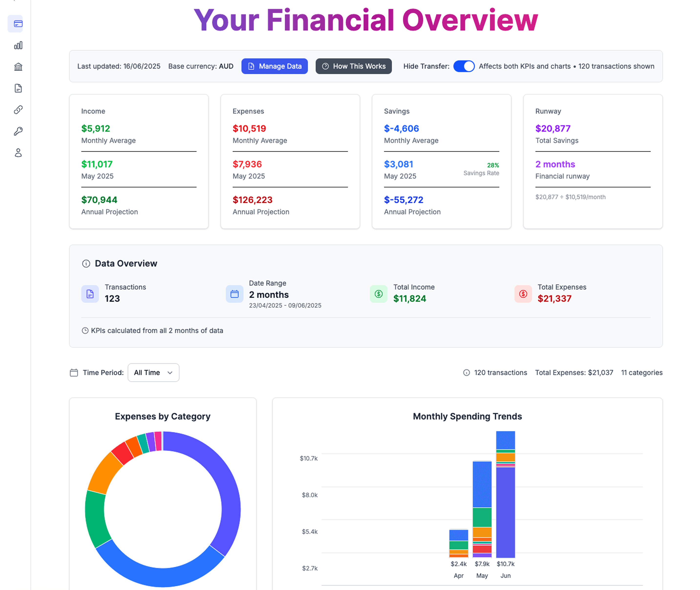
Task: Click the date range 23/04/2025 - 09/06/2025
Action: [285, 305]
